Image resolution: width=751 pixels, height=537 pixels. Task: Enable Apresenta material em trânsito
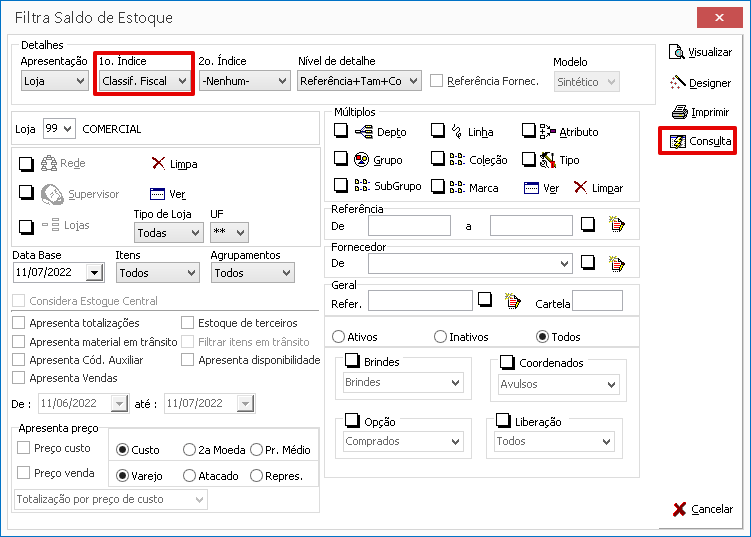tap(19, 342)
